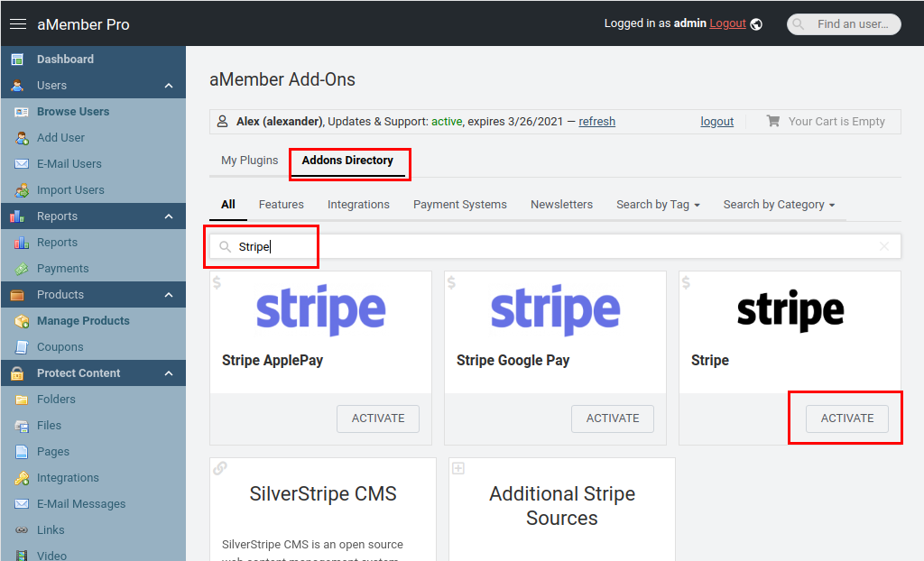The image size is (924, 561).
Task: Activate the Stripe Google Pay addon
Action: 613,418
